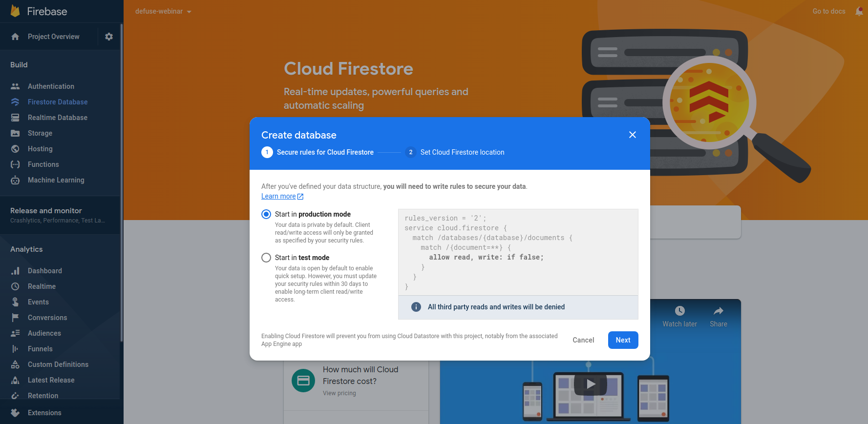The height and width of the screenshot is (424, 868).
Task: Click the Share arrow icon on video
Action: point(718,311)
